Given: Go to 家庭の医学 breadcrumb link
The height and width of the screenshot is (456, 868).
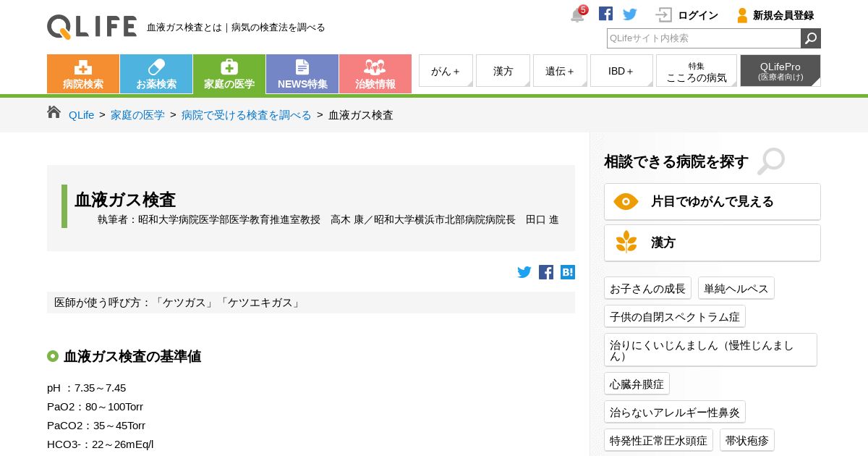Looking at the screenshot, I should pyautogui.click(x=137, y=115).
